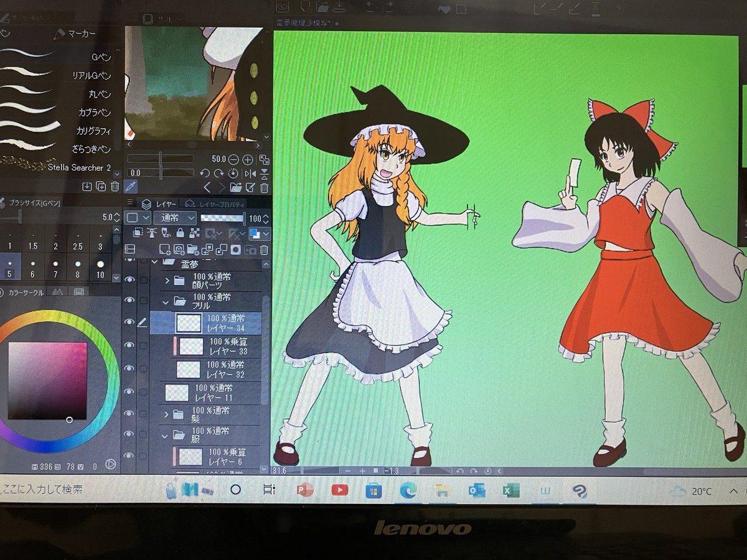Hide layer レイヤー 33 eye icon
Image resolution: width=747 pixels, height=560 pixels.
(x=130, y=345)
